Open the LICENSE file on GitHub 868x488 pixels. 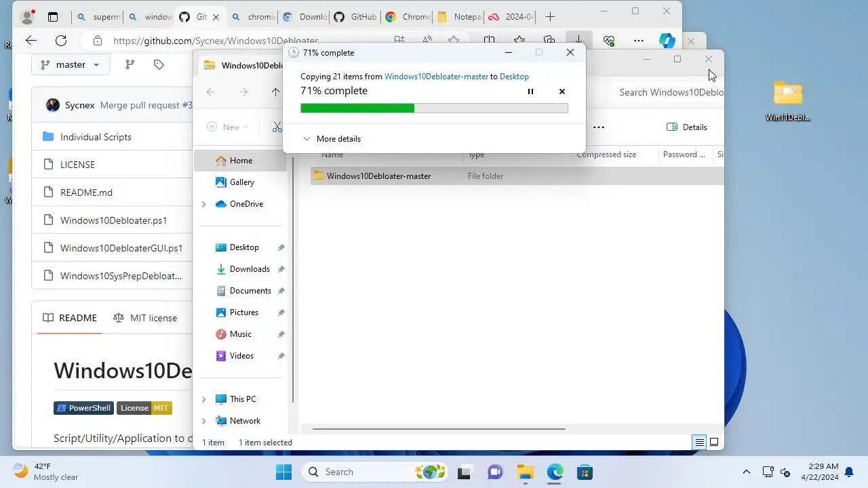click(x=77, y=165)
